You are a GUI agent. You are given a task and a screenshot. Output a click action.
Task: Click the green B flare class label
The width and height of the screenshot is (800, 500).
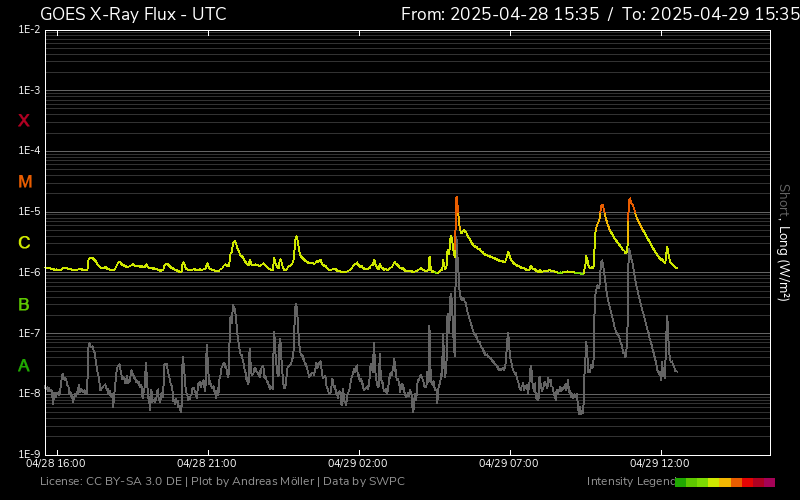click(x=24, y=305)
